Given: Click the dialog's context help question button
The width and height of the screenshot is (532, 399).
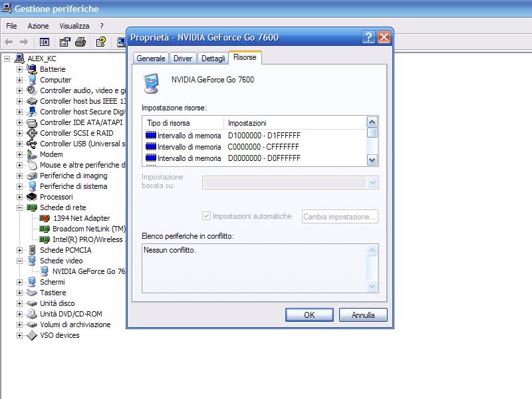Looking at the screenshot, I should [x=368, y=37].
